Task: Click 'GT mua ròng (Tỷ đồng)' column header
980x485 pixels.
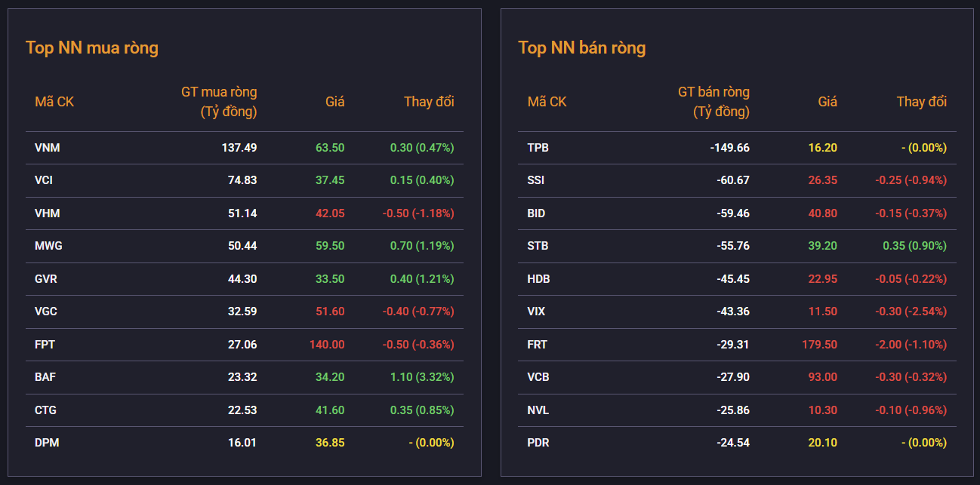Action: click(219, 102)
